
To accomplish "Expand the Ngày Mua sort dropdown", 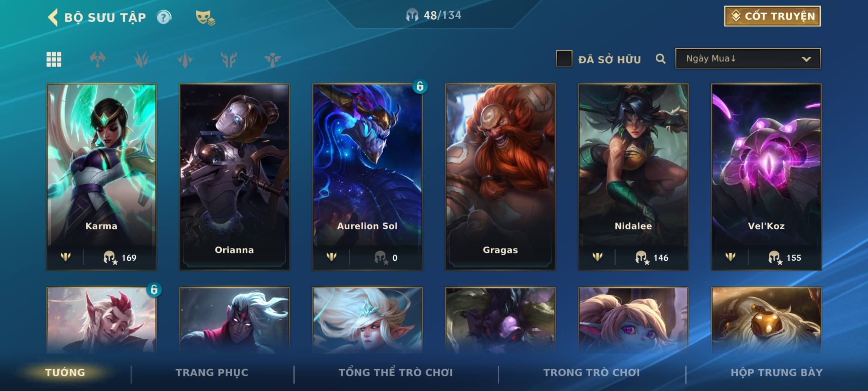I will 748,58.
